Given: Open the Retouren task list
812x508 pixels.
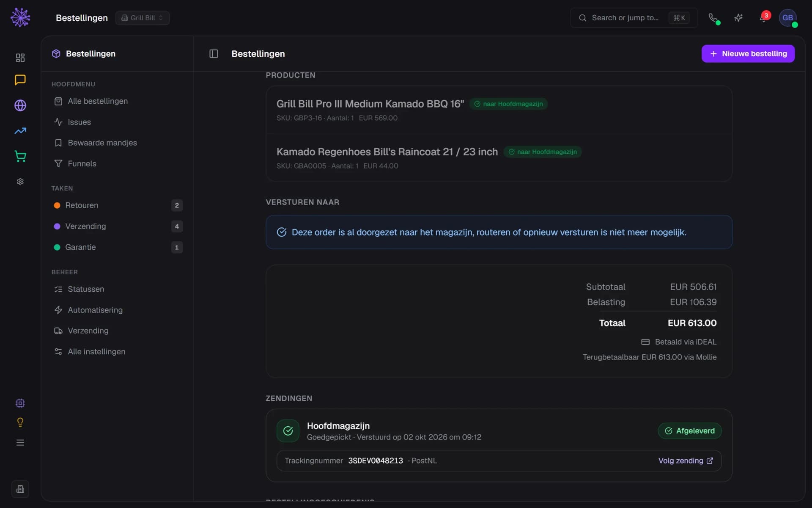Looking at the screenshot, I should pyautogui.click(x=117, y=205).
